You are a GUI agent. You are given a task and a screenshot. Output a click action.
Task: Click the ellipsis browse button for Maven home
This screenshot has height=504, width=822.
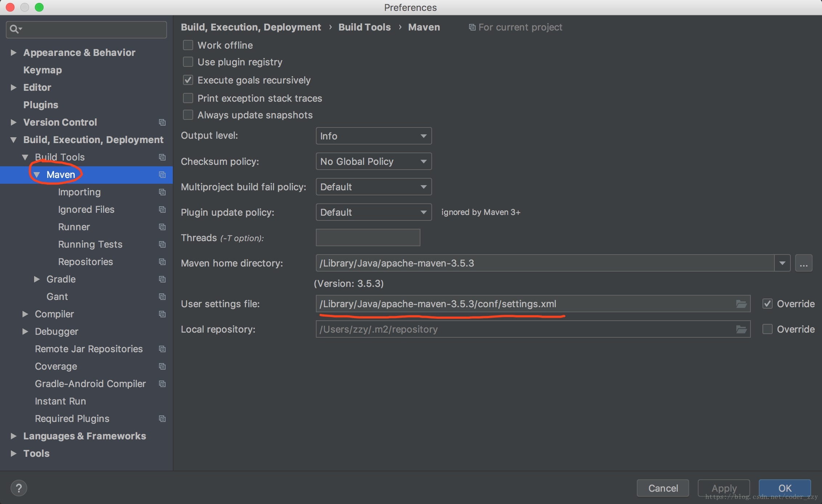click(x=803, y=263)
